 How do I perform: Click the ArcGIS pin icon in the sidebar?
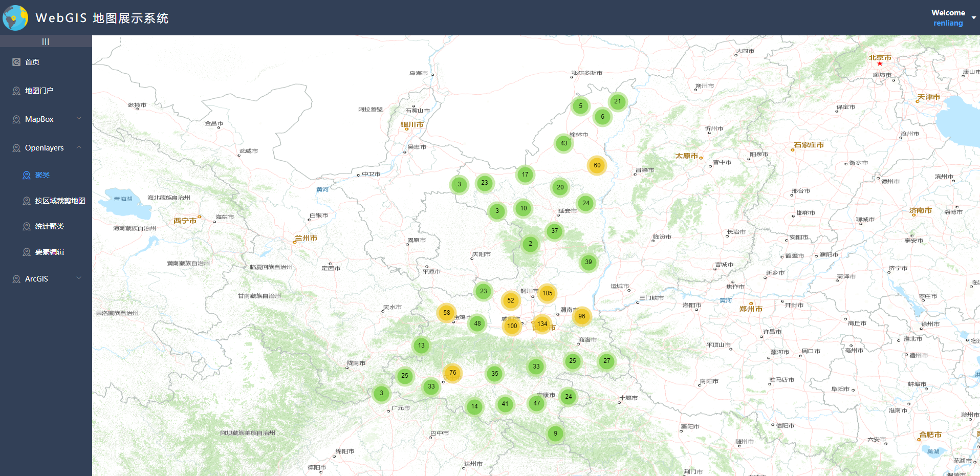point(16,279)
